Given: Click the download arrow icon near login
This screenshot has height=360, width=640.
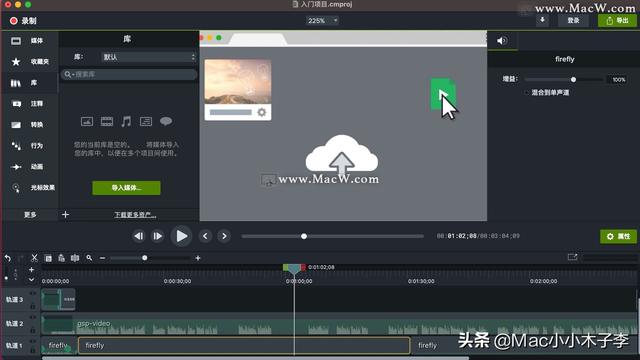Looking at the screenshot, I should click(x=542, y=20).
